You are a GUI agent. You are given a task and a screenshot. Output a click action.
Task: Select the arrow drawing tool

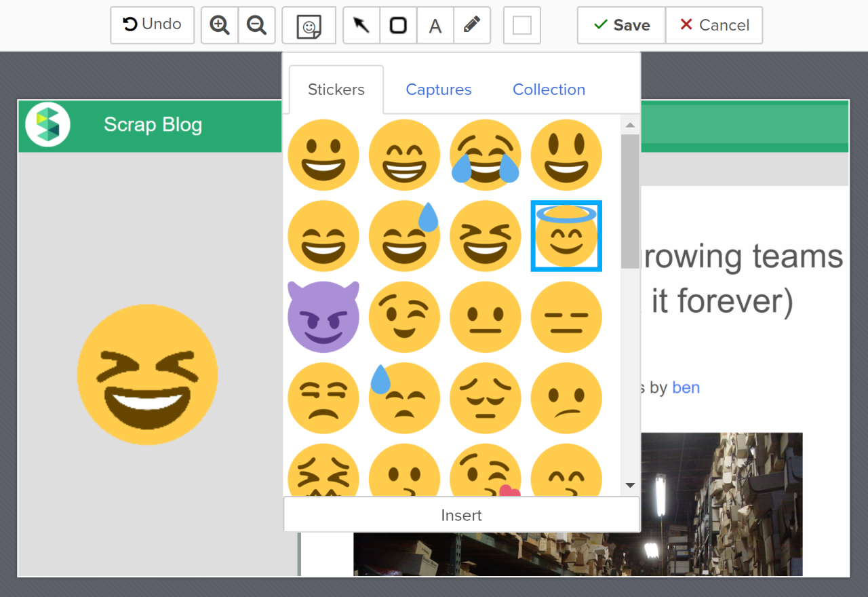[361, 25]
